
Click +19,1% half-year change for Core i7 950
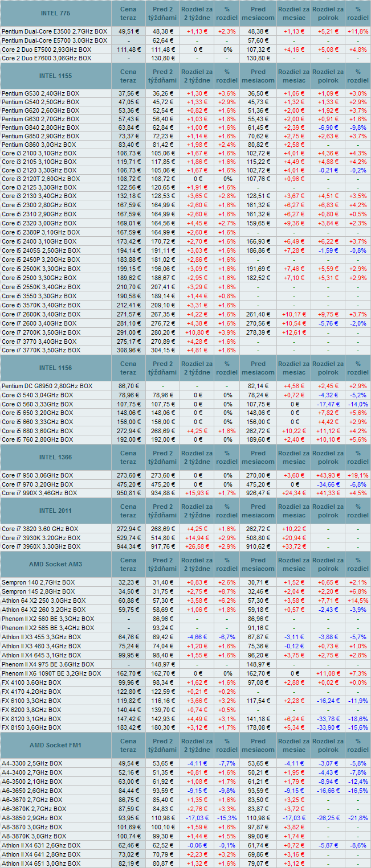[358, 475]
